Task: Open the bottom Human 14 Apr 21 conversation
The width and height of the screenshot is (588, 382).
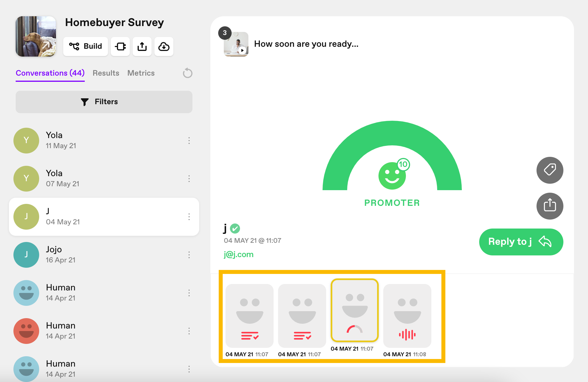Action: [x=104, y=369]
